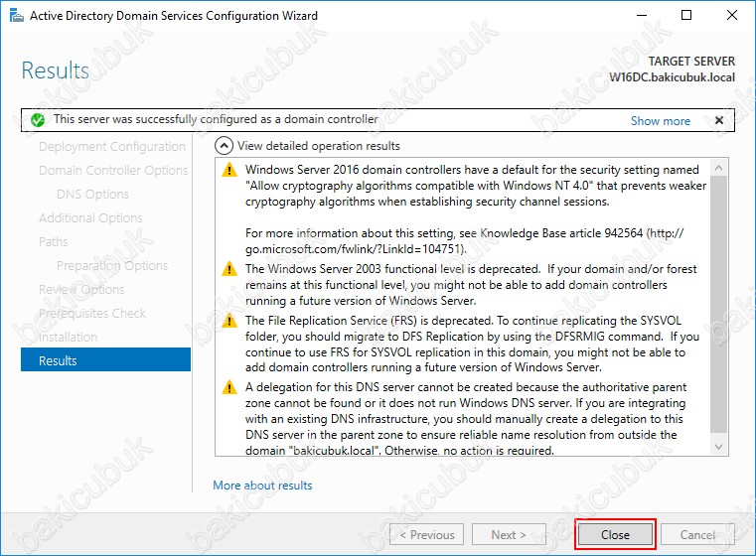Select the Preparation Options step

point(112,265)
